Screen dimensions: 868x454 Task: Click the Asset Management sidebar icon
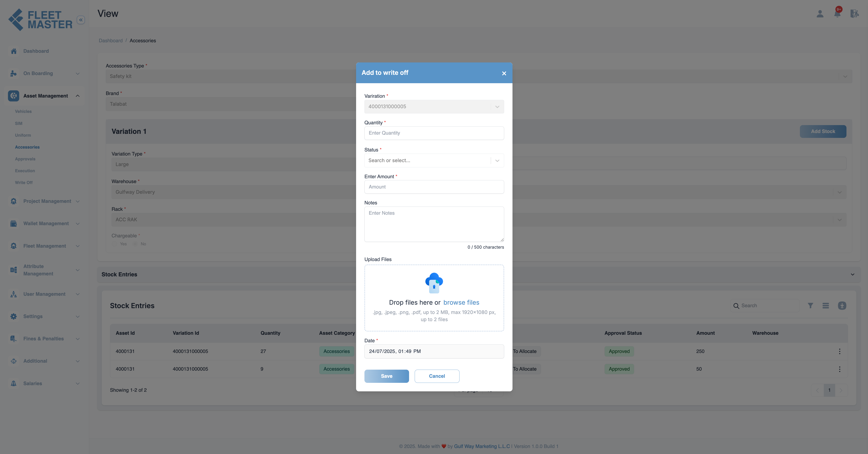click(x=13, y=96)
